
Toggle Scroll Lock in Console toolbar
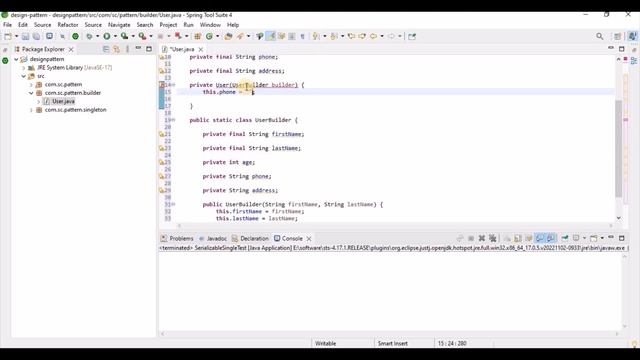518,238
